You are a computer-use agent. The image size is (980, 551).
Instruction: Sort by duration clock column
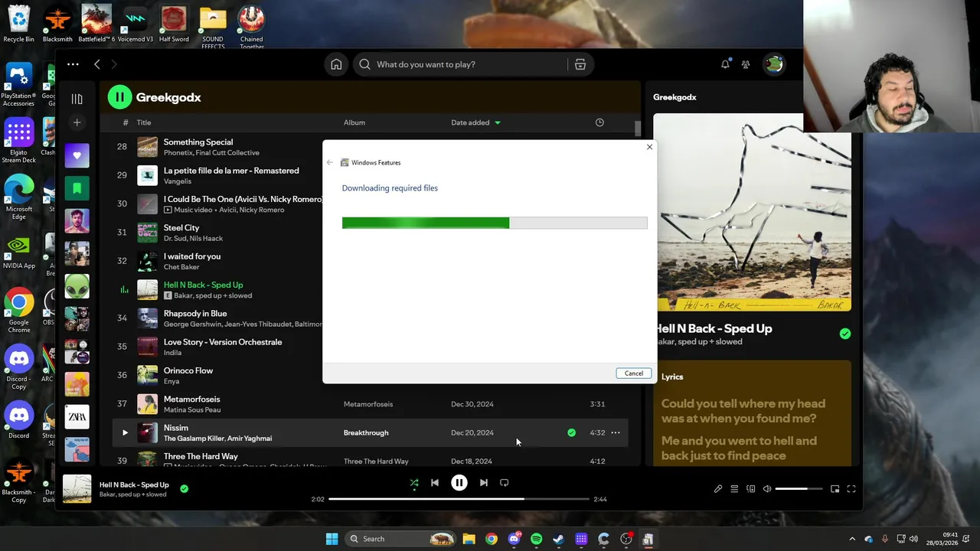coord(599,122)
